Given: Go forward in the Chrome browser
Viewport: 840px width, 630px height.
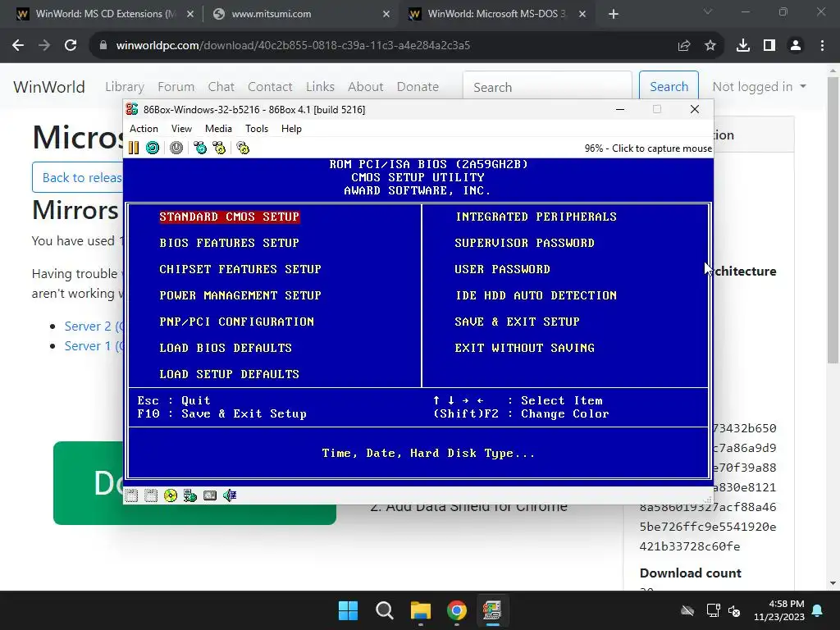Looking at the screenshot, I should coord(44,46).
